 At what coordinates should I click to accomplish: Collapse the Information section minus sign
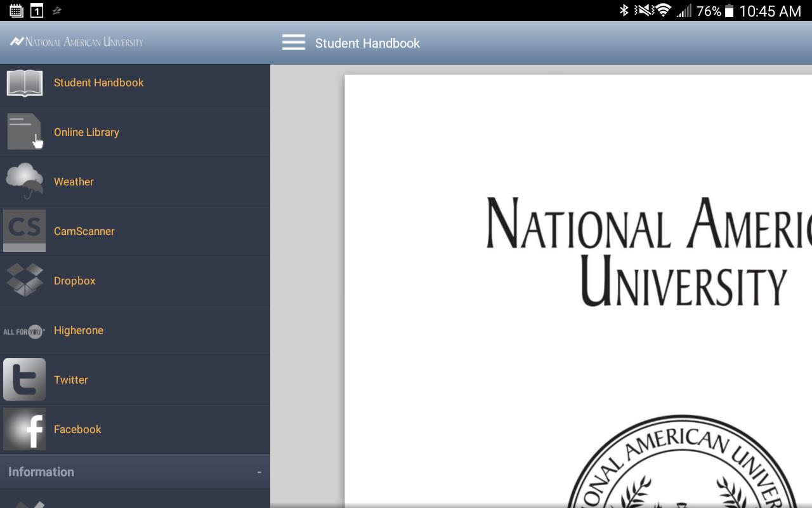coord(259,472)
